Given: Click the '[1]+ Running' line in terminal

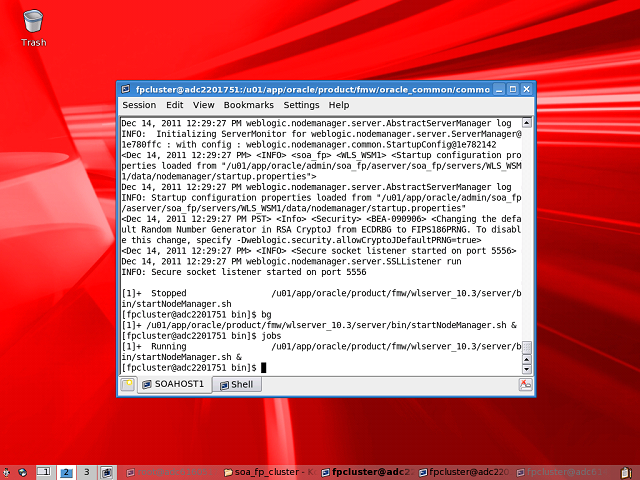Looking at the screenshot, I should (321, 346).
